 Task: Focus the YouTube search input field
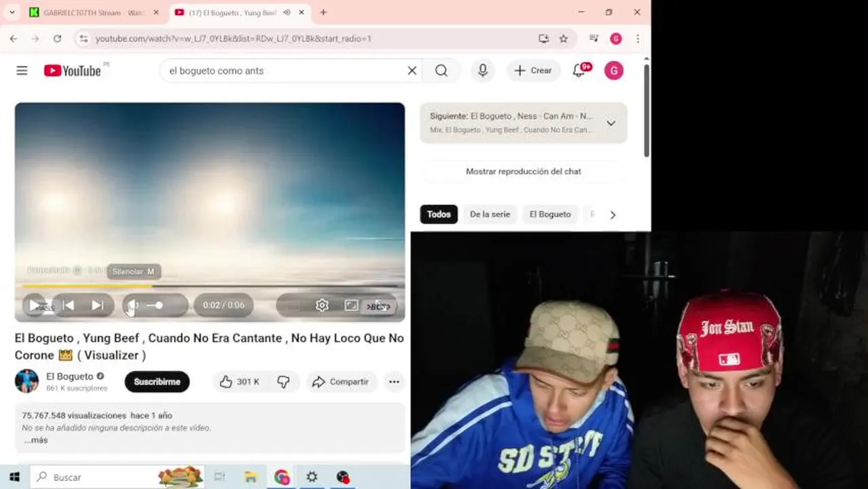(x=285, y=71)
